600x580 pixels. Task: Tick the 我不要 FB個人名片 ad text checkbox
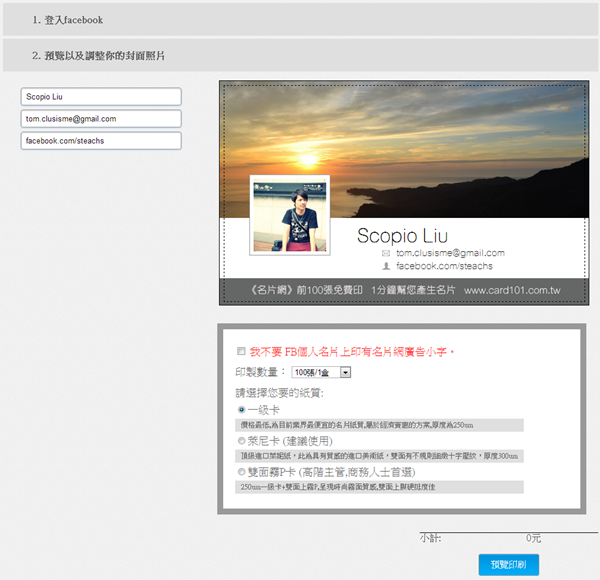pyautogui.click(x=240, y=352)
